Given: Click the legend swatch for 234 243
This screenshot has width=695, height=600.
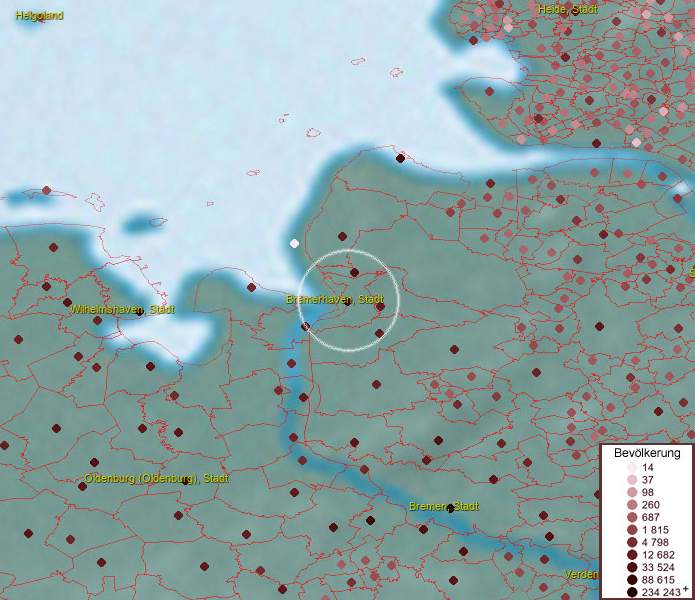Looking at the screenshot, I should [632, 592].
